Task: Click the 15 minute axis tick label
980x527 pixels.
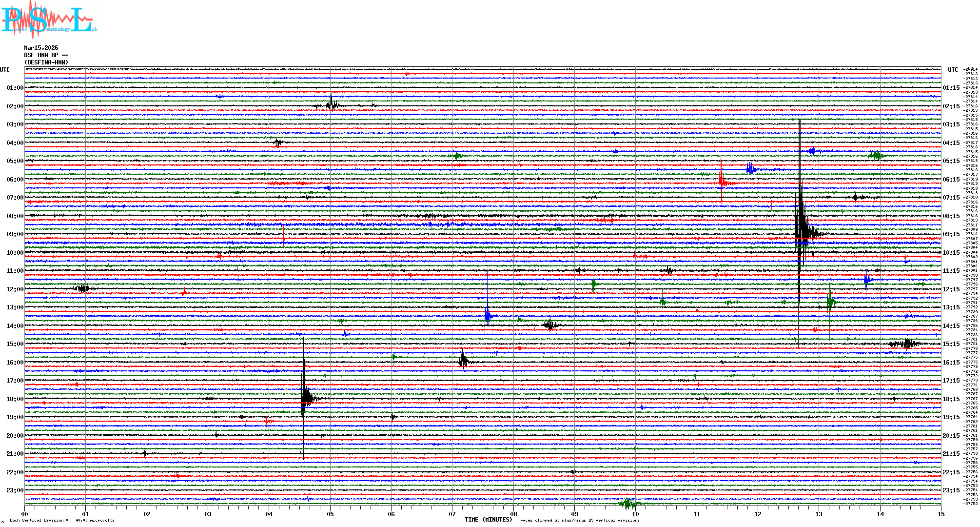Action: [x=941, y=514]
